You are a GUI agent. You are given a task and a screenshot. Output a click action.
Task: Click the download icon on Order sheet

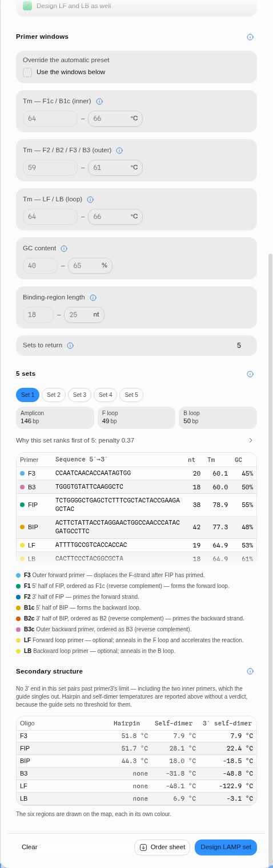(143, 847)
